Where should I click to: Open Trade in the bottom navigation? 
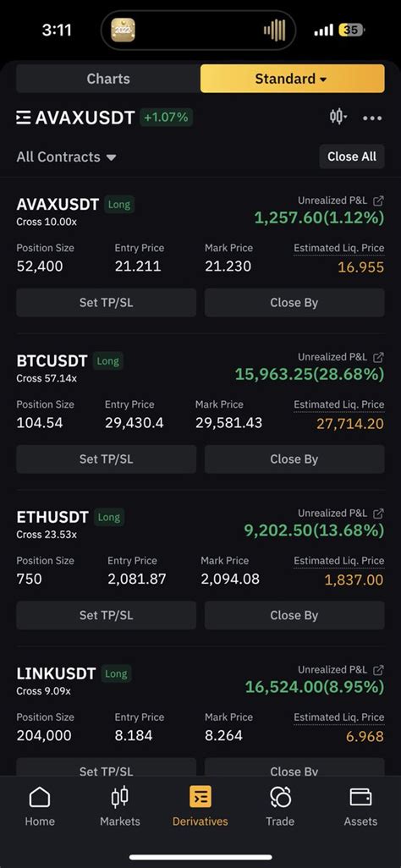(280, 806)
